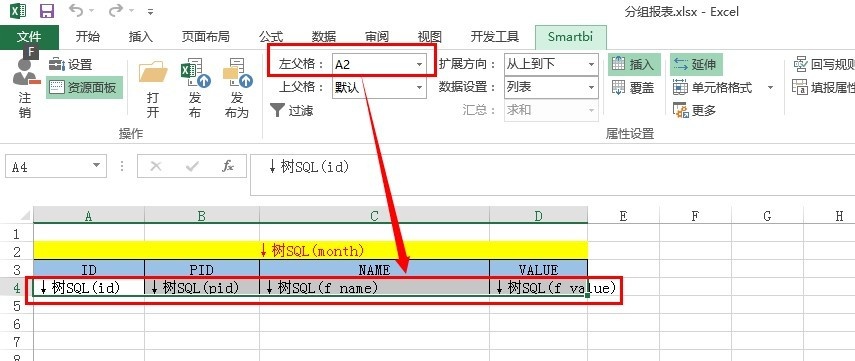Toggle the 资源面板 resource panel button
855x361 pixels.
pos(85,87)
